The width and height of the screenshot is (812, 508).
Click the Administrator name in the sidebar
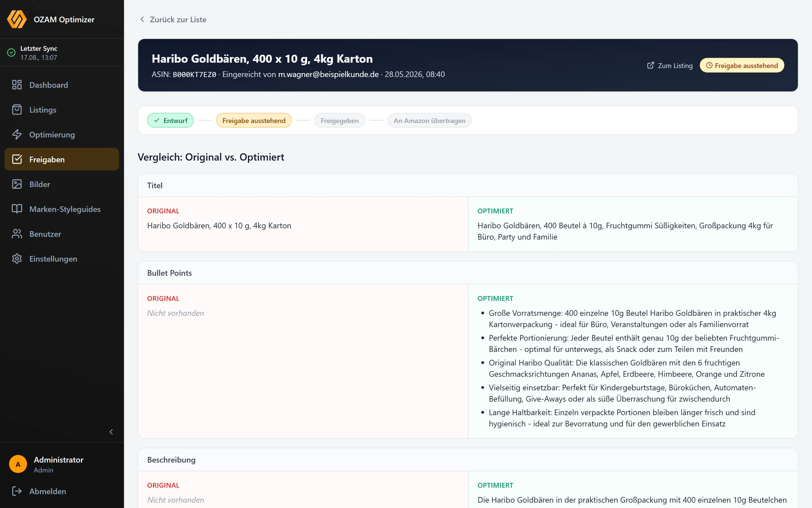[x=58, y=460]
